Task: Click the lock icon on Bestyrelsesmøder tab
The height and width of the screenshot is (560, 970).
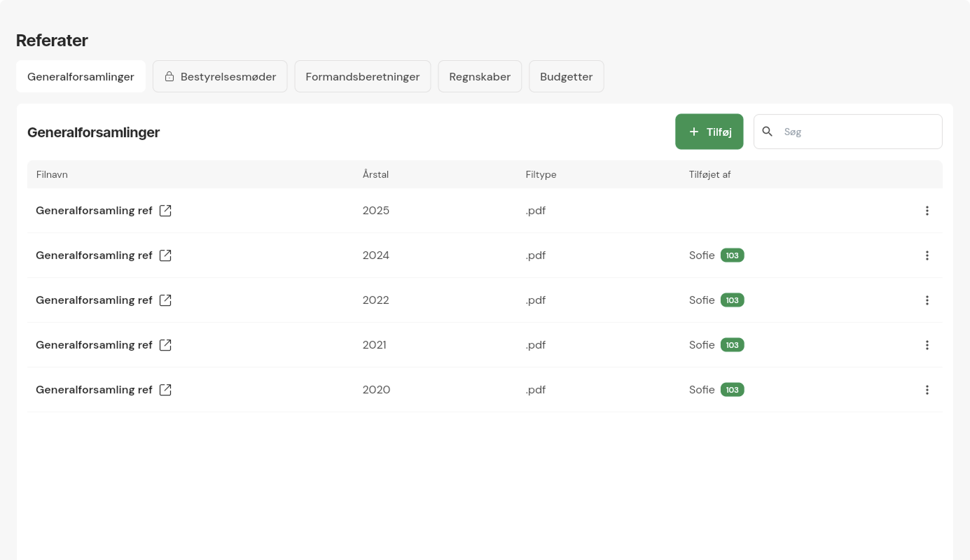Action: click(169, 77)
